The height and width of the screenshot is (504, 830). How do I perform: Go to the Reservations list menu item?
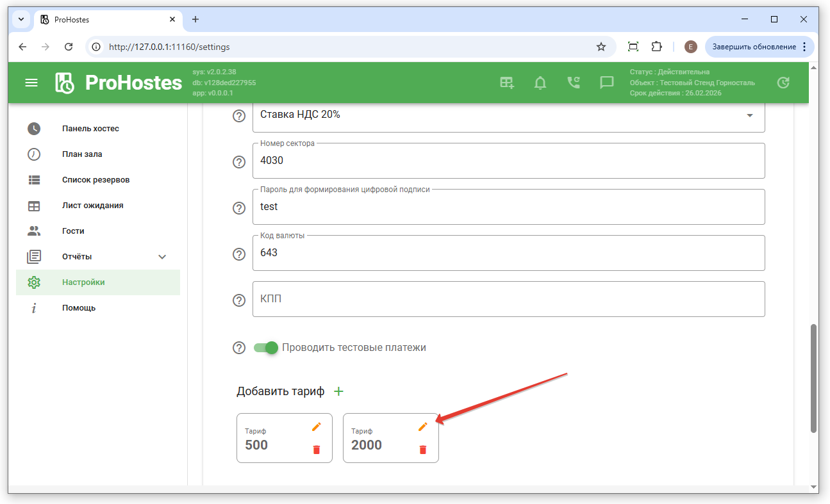pos(95,180)
